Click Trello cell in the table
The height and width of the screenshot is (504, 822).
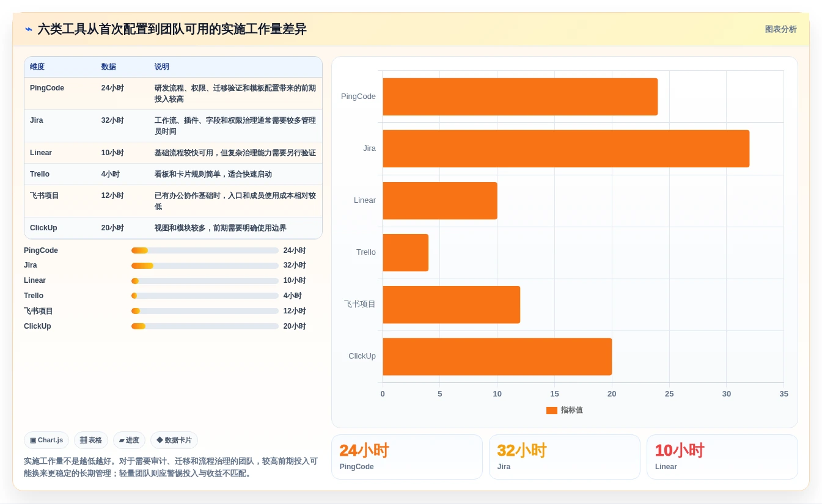pyautogui.click(x=40, y=174)
